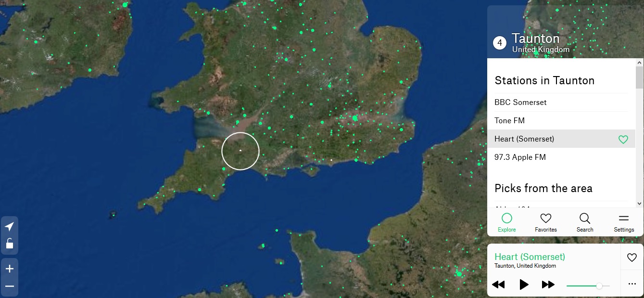Click the scrollbar down arrow

(x=639, y=204)
